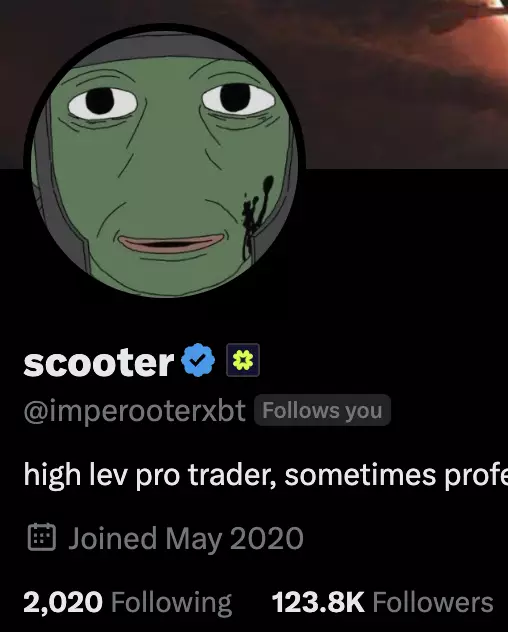The image size is (508, 632).
Task: Click the truncated bio words sometimes profe
Action: pyautogui.click(x=396, y=474)
